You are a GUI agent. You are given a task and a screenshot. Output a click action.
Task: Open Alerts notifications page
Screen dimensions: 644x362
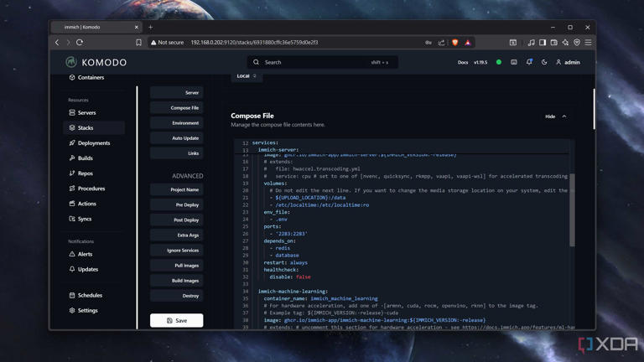tap(85, 254)
